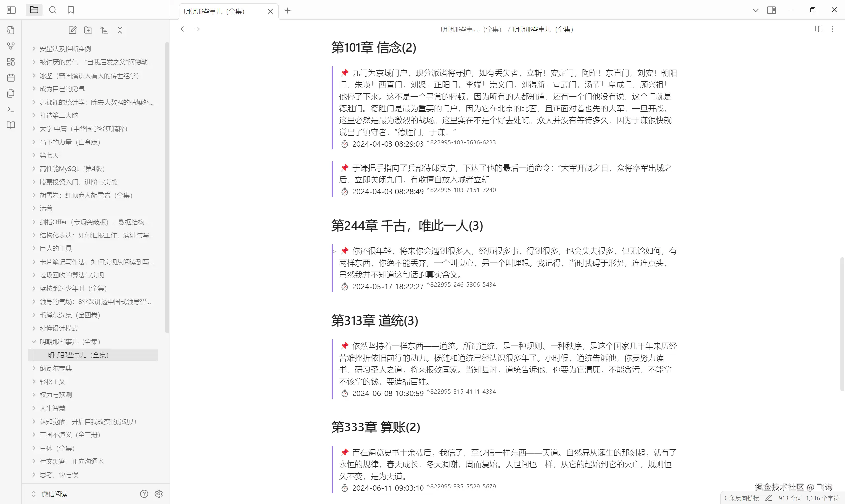Open today's daily note calendar icon
Image resolution: width=845 pixels, height=504 pixels.
(11, 78)
